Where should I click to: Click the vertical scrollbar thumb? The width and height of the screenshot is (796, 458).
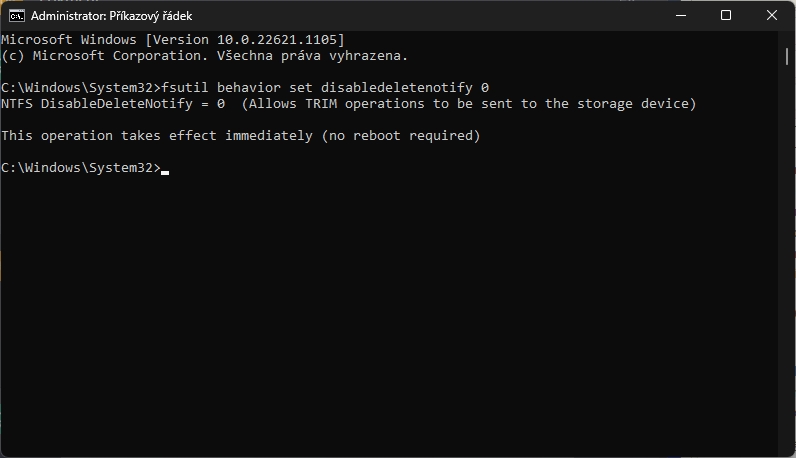click(788, 55)
